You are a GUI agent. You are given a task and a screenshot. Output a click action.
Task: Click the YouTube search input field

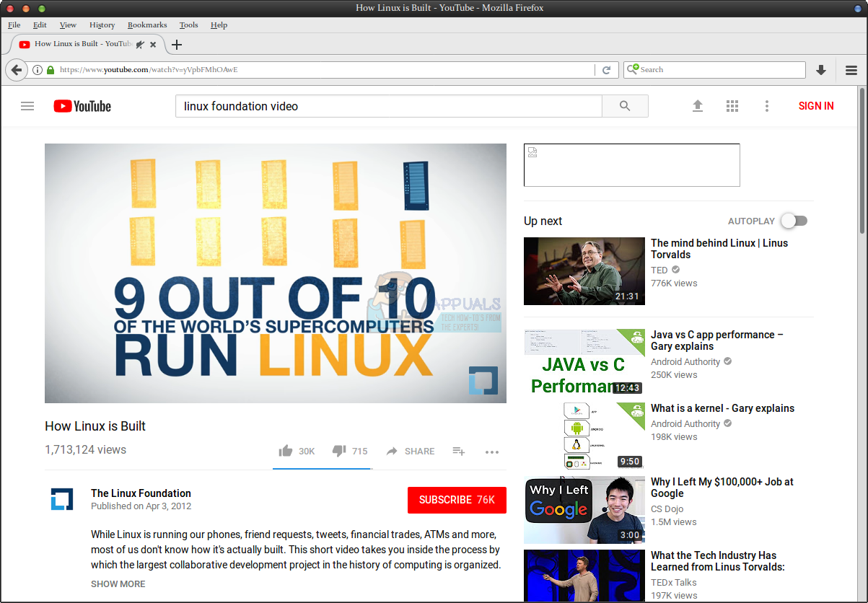[389, 106]
